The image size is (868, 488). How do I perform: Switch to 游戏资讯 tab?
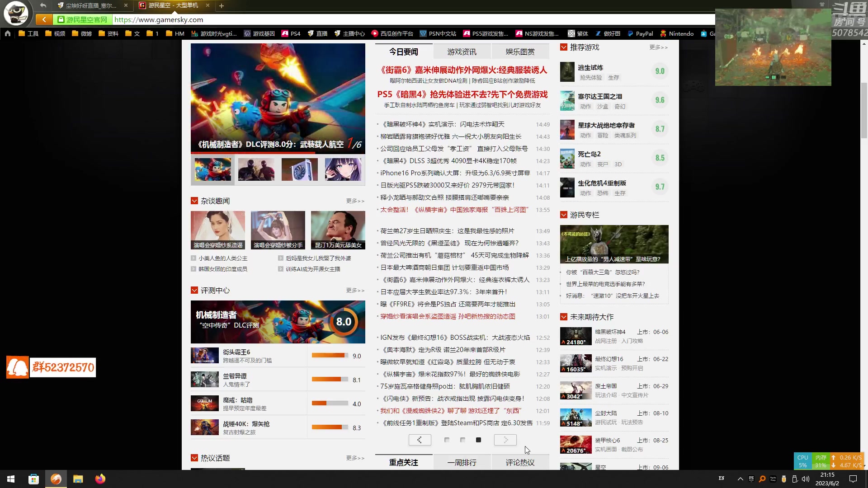462,52
